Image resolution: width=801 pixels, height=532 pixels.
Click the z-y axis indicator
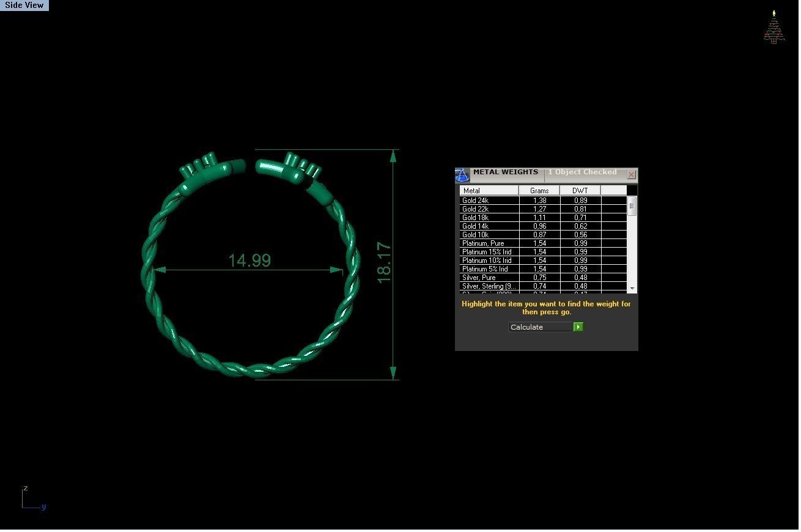point(34,498)
